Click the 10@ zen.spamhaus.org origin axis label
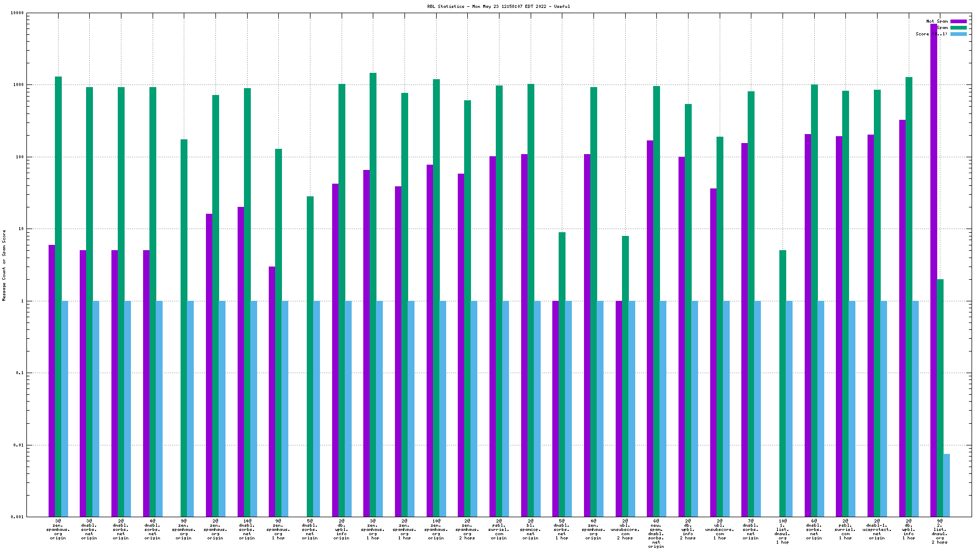The height and width of the screenshot is (551, 980). pyautogui.click(x=436, y=529)
